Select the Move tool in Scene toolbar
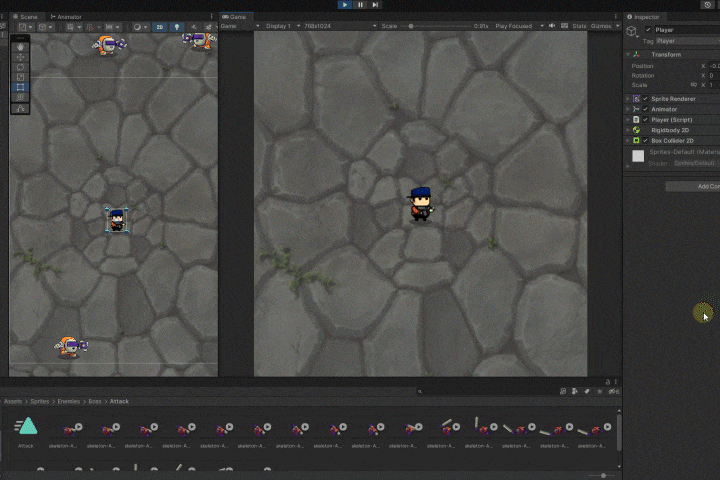This screenshot has width=720, height=480. pos(20,57)
